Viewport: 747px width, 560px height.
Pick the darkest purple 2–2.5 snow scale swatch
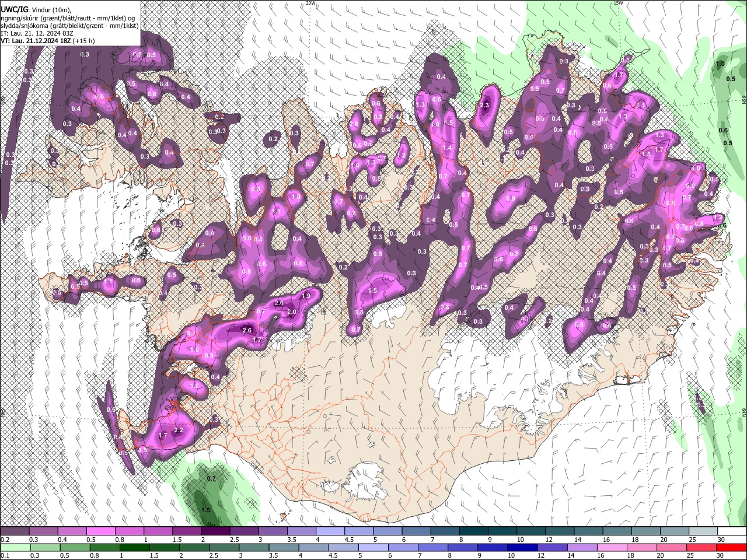(x=215, y=531)
